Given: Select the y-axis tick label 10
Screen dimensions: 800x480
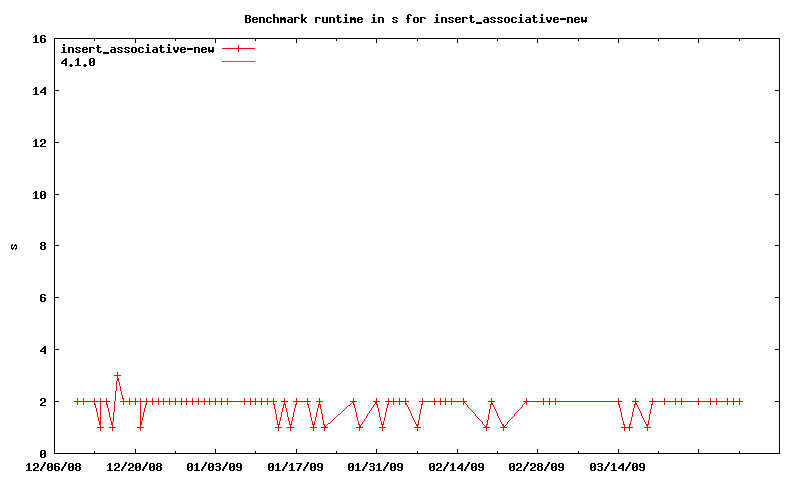Looking at the screenshot, I should (39, 195).
